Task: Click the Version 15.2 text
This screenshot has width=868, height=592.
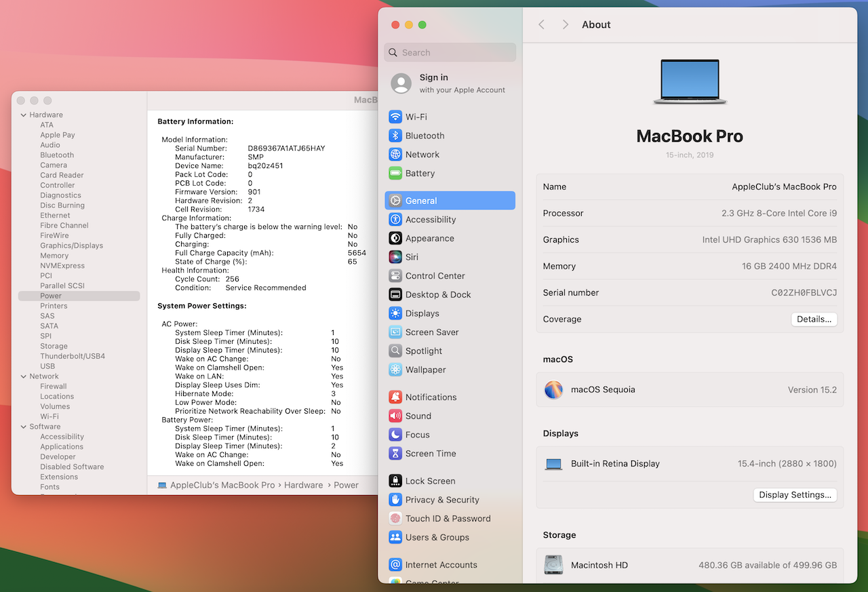Action: pos(812,390)
